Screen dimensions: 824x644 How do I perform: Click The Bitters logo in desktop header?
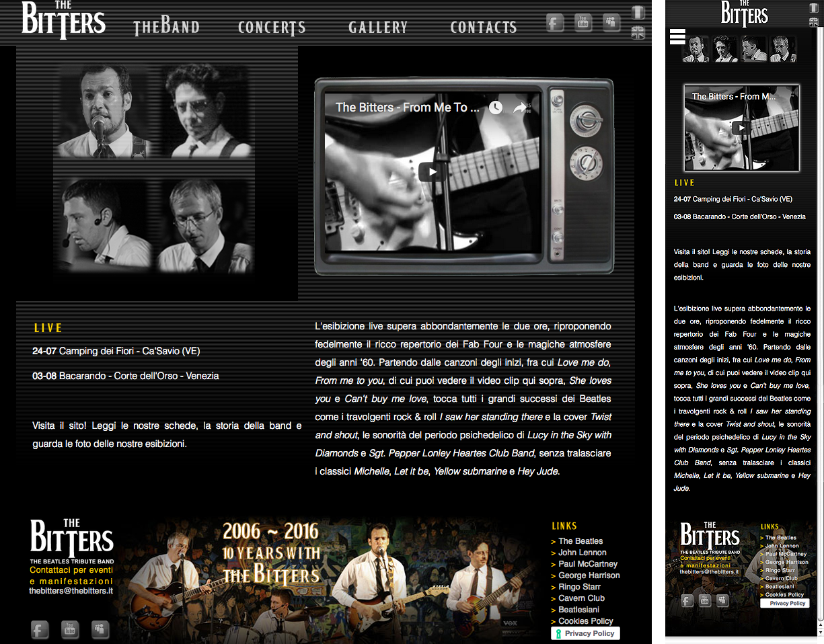(63, 19)
